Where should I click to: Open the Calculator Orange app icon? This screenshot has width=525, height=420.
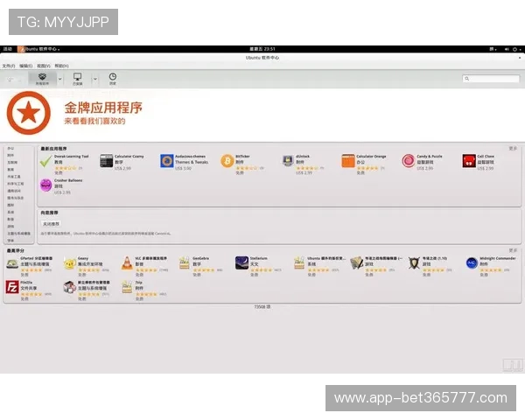[x=348, y=161]
